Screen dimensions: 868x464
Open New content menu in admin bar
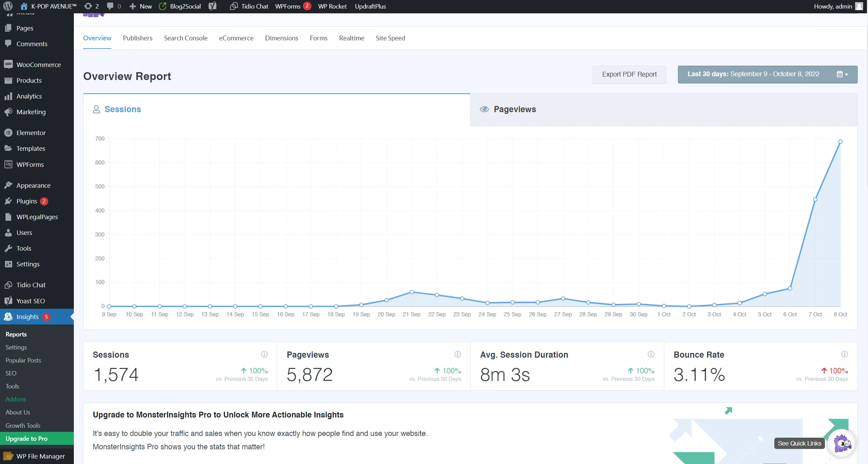[141, 6]
